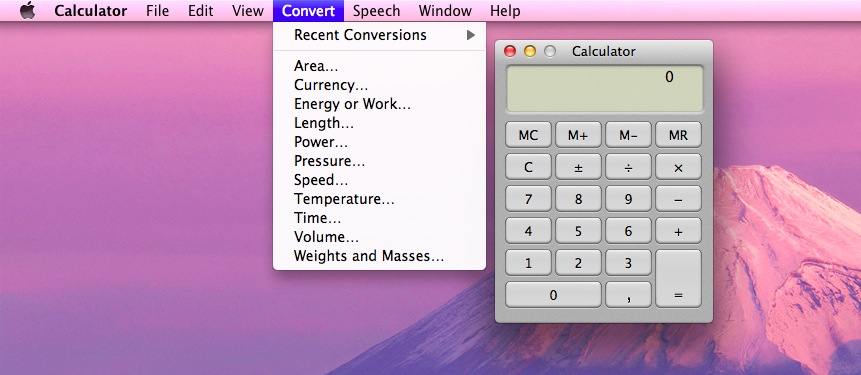Choose Area conversion
Image resolution: width=861 pixels, height=375 pixels.
(x=379, y=66)
